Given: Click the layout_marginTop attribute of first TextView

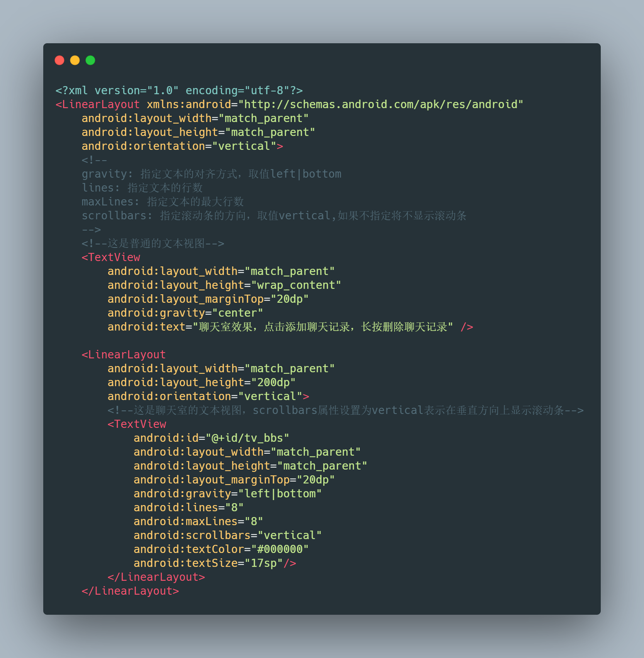Looking at the screenshot, I should pos(208,299).
